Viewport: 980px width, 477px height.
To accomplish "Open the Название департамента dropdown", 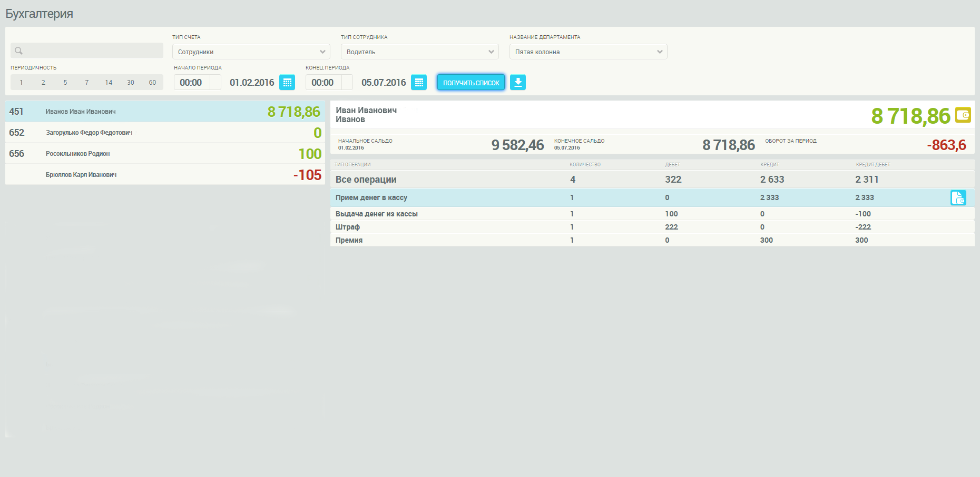I will [588, 52].
